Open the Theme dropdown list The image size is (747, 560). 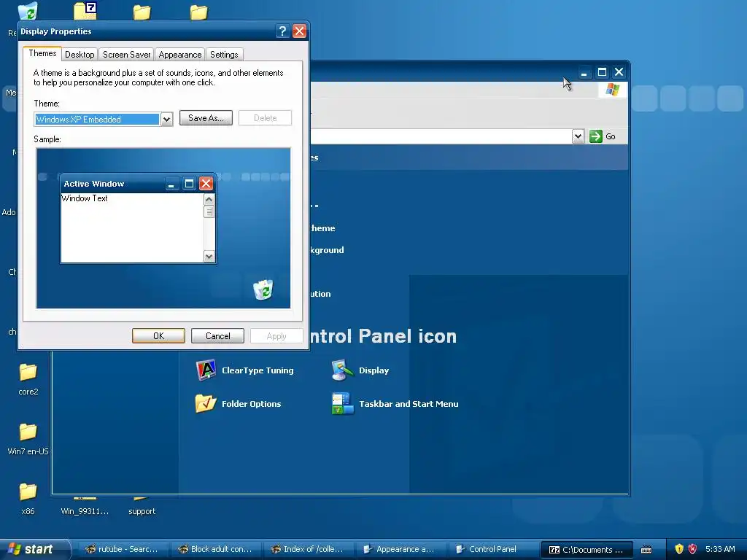click(167, 119)
